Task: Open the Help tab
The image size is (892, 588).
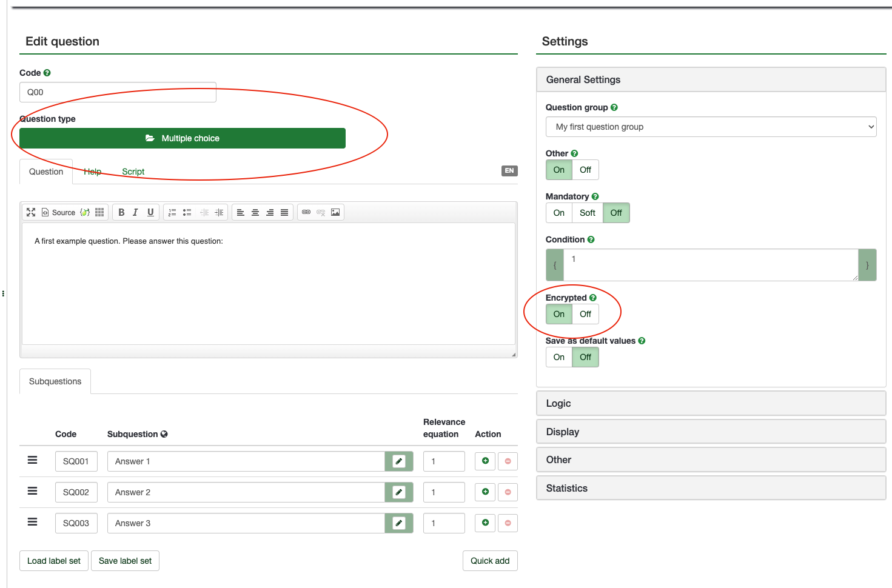Action: point(92,172)
